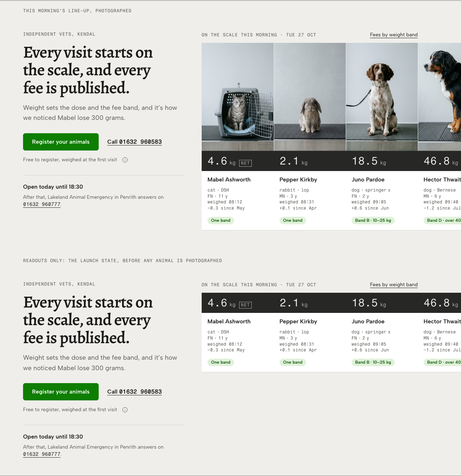Image resolution: width=461 pixels, height=476 pixels.
Task: Click the info icon in the readouts-only section
Action: [125, 410]
